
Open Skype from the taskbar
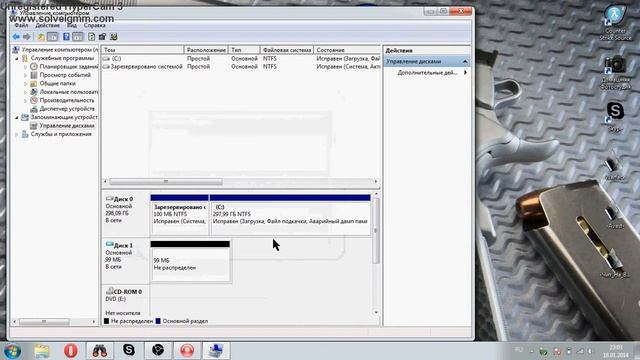point(129,350)
